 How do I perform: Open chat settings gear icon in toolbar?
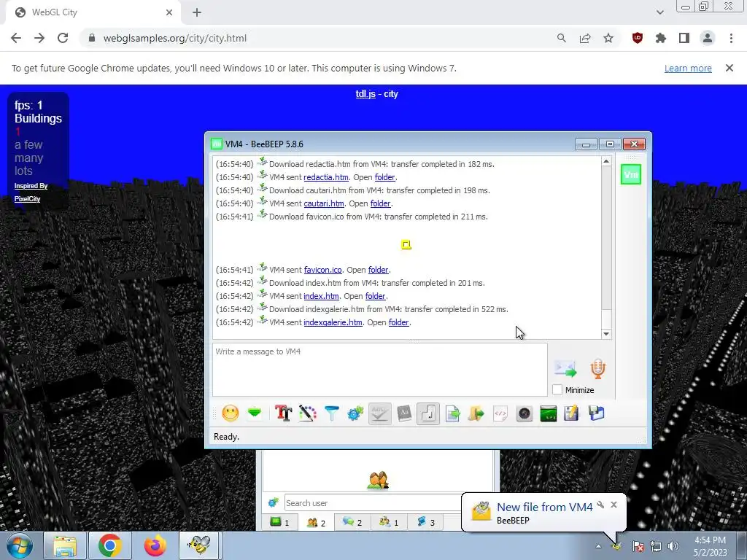coord(355,413)
